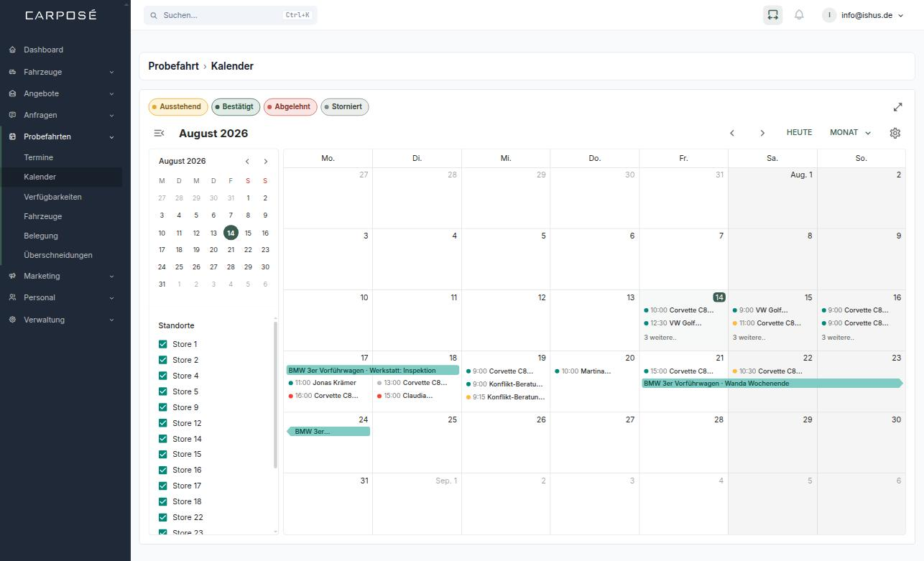The image size is (924, 561).
Task: Open notifications bell icon
Action: click(x=799, y=14)
